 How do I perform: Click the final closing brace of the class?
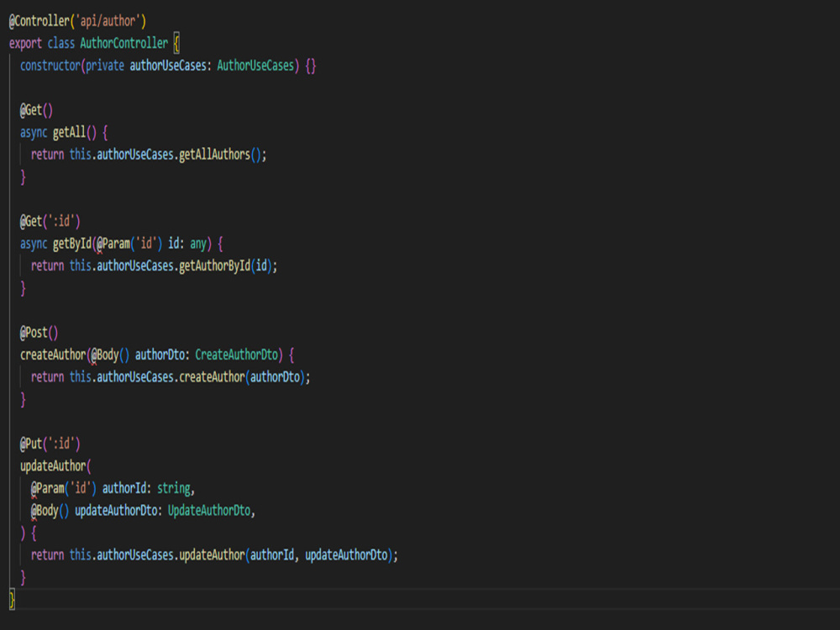click(13, 599)
